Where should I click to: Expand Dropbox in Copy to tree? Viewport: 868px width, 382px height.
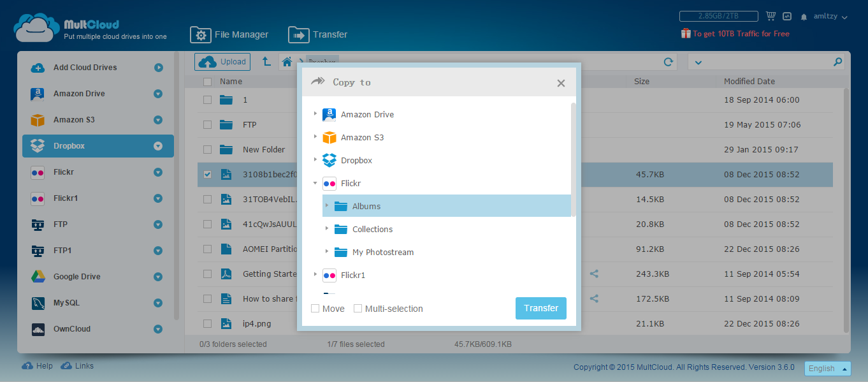tap(315, 160)
